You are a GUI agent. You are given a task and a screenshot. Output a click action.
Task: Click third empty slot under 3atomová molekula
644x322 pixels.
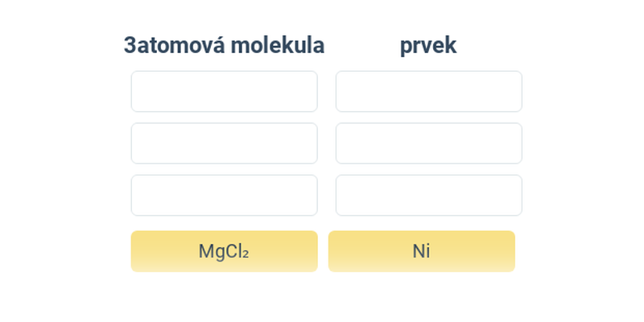(225, 195)
